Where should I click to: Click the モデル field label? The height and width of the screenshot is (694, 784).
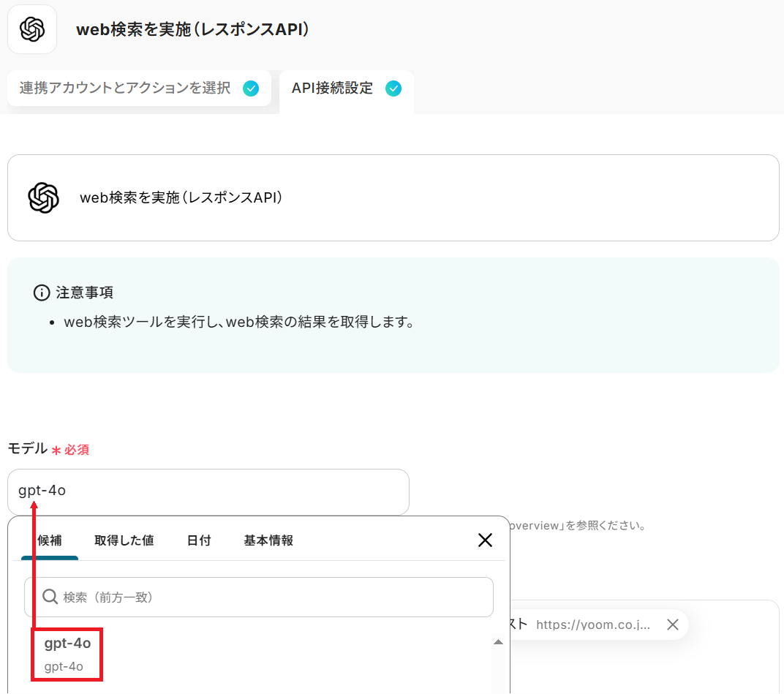pos(28,448)
